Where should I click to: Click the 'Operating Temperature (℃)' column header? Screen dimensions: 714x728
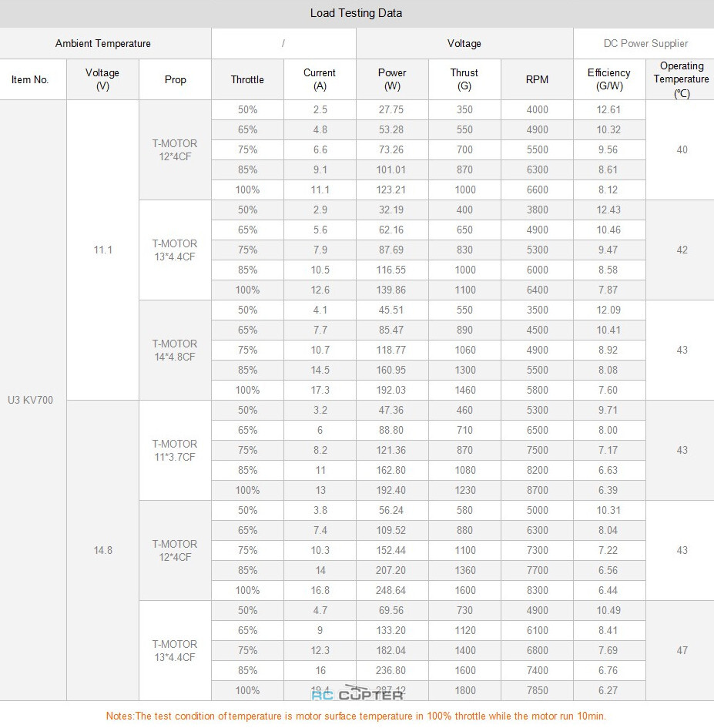(x=682, y=79)
